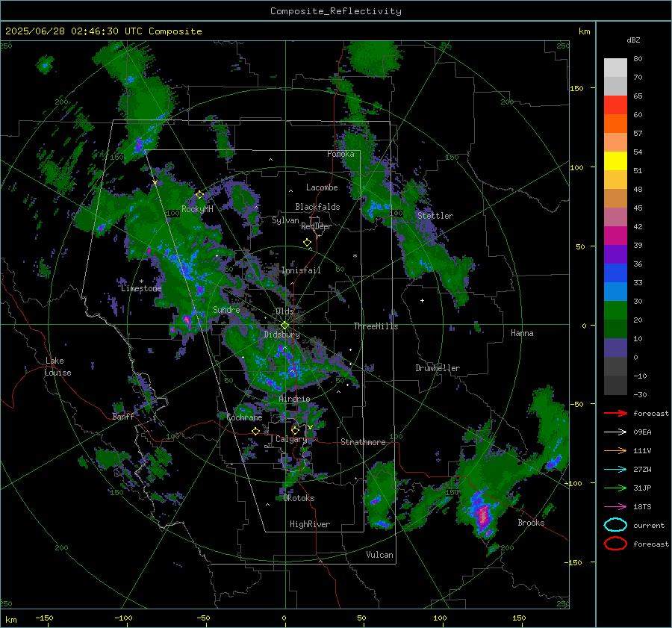672x628 pixels.
Task: Click the -30 value on the dBZ scale
Action: click(x=640, y=394)
